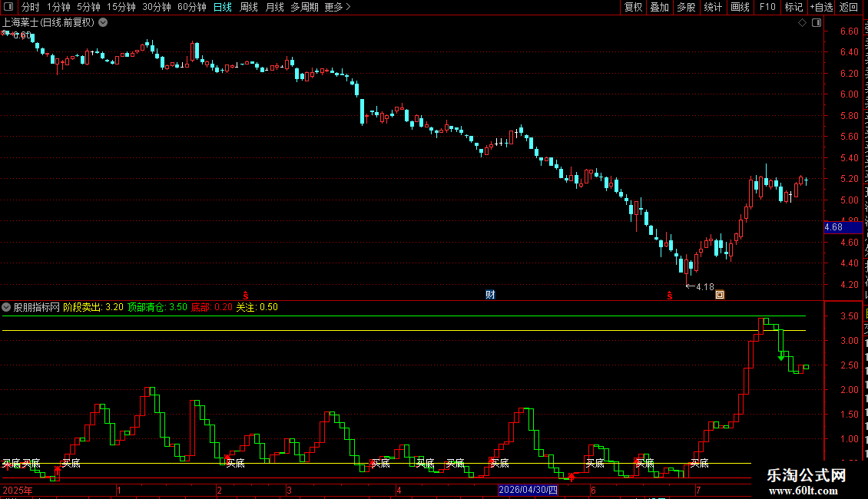This screenshot has width=868, height=499.
Task: Open the 股朋指标网 indicator dropdown
Action: (x=6, y=307)
